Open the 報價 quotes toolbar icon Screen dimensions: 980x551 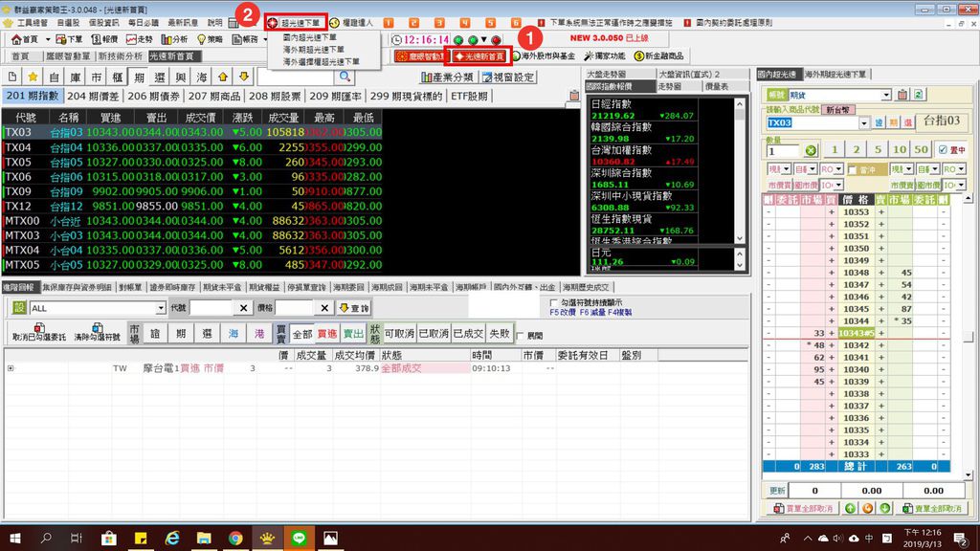pyautogui.click(x=104, y=39)
